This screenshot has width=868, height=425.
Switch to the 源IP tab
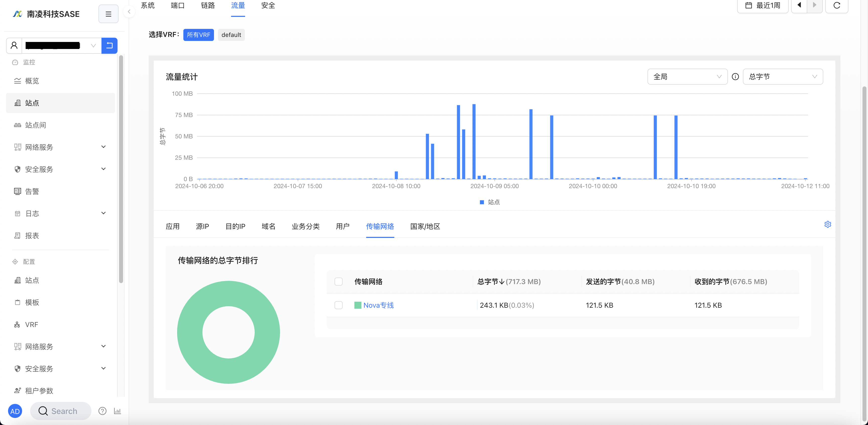(x=202, y=227)
